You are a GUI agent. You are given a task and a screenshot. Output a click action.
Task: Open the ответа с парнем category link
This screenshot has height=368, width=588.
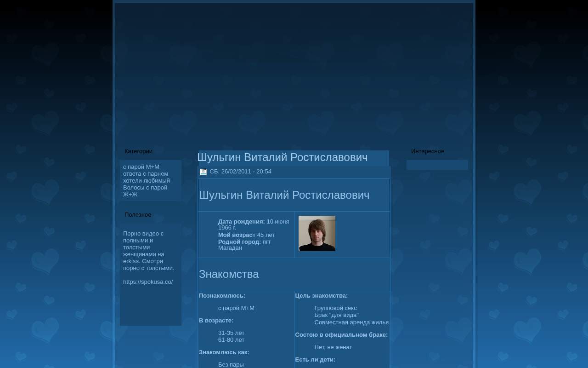click(146, 174)
